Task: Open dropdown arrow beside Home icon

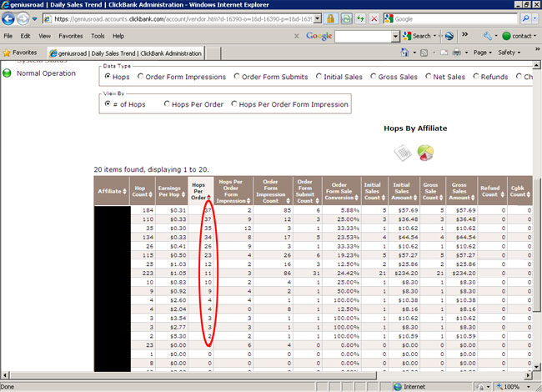Action: point(414,53)
